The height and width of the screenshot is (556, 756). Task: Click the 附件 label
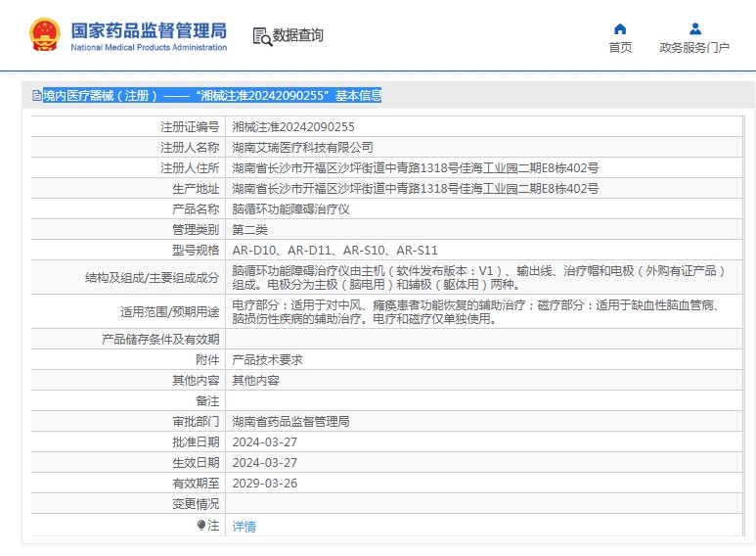(207, 359)
